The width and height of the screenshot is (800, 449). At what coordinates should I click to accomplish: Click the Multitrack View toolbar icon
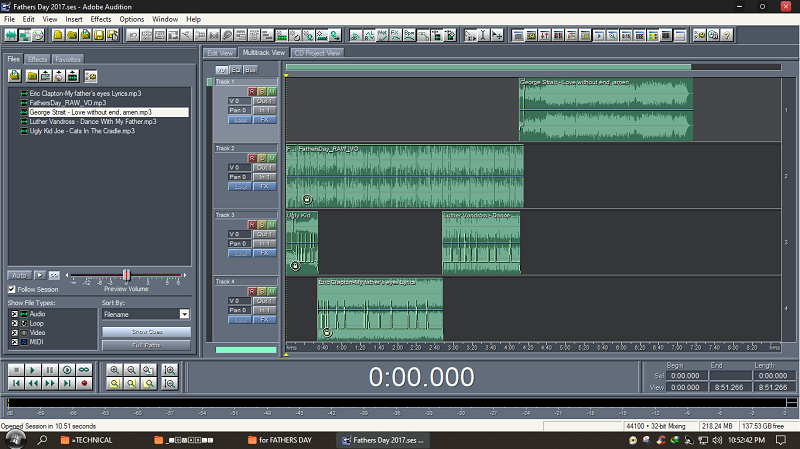(24, 35)
